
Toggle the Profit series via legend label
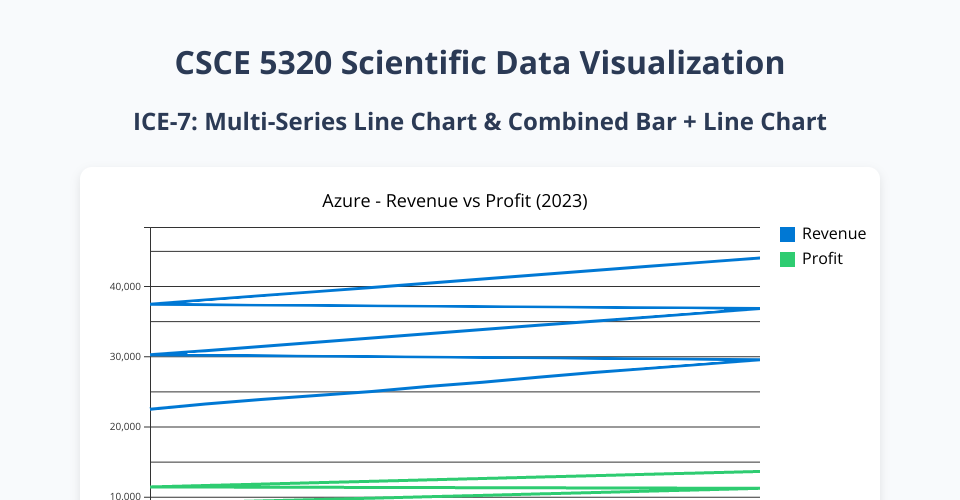coord(822,259)
